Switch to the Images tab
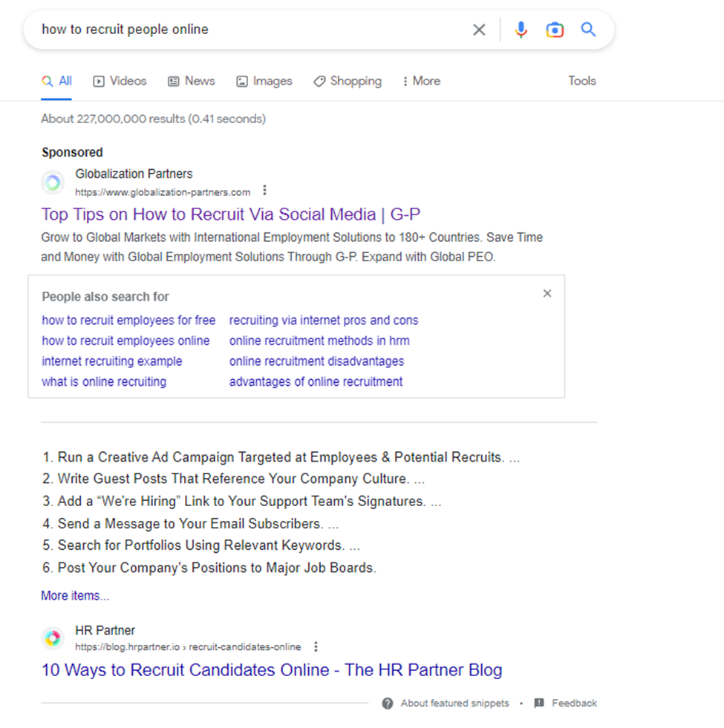This screenshot has width=724, height=728. point(264,81)
